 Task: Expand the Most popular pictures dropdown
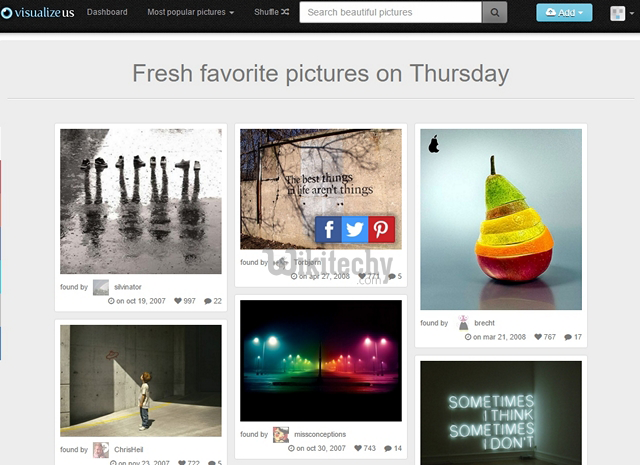pos(191,12)
